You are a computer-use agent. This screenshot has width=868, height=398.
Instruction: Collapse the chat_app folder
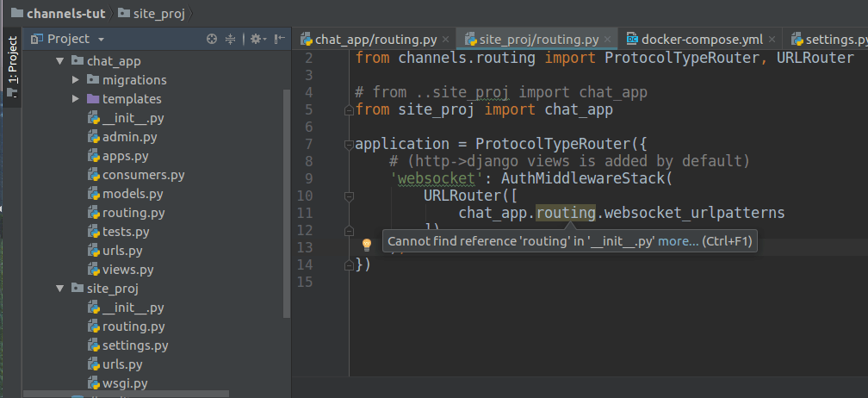59,61
